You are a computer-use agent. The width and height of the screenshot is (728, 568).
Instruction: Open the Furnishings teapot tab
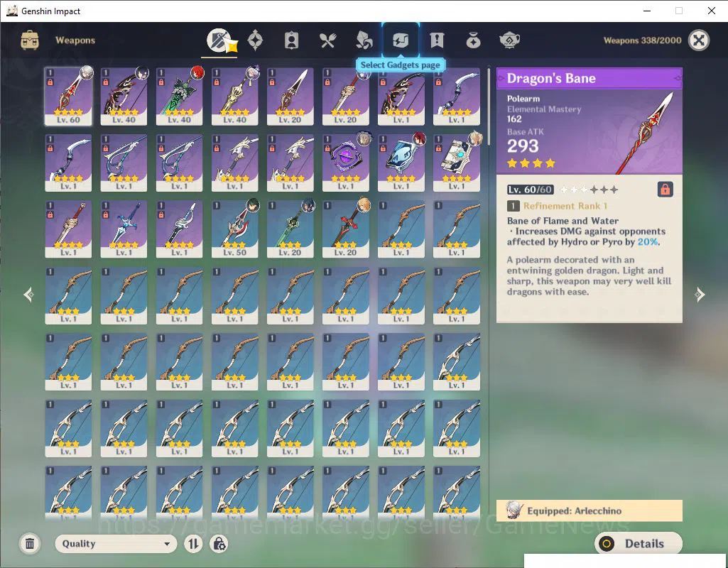[509, 40]
